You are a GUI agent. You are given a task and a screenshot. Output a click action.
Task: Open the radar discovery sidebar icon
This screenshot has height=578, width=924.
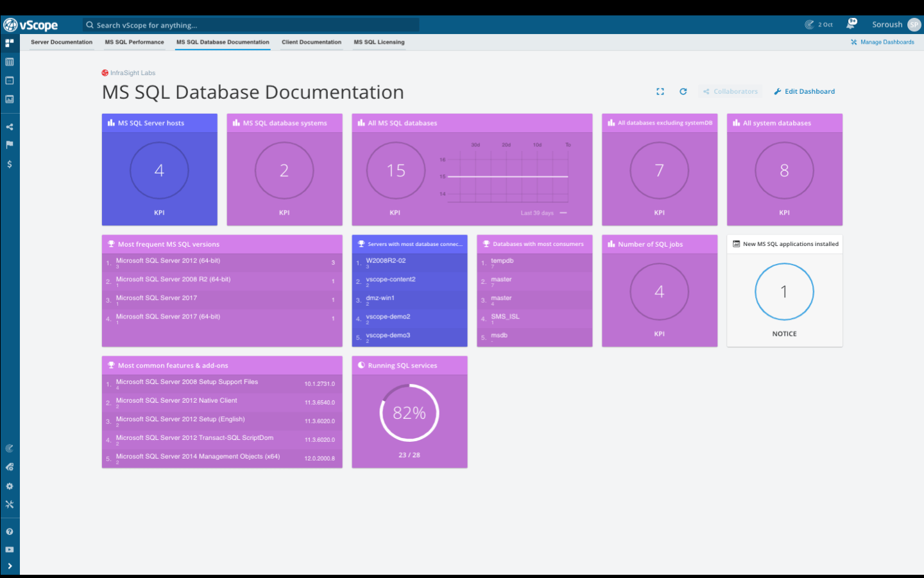tap(9, 448)
